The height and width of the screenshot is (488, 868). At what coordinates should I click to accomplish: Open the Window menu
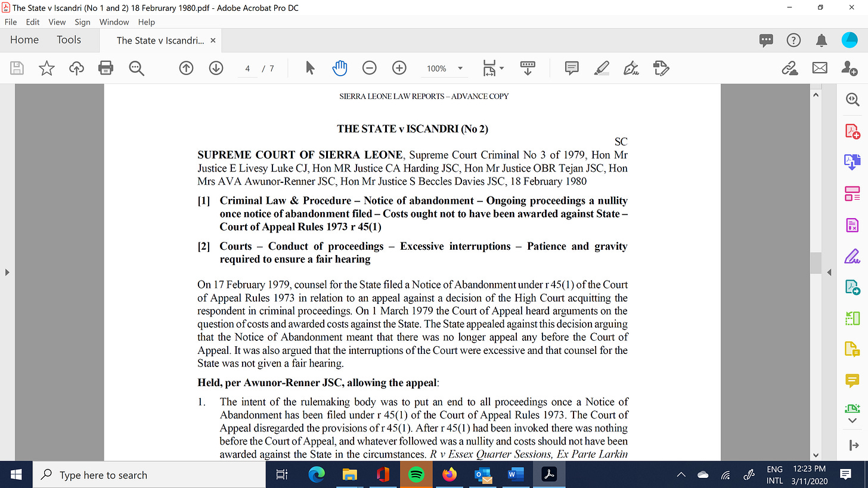click(x=114, y=22)
